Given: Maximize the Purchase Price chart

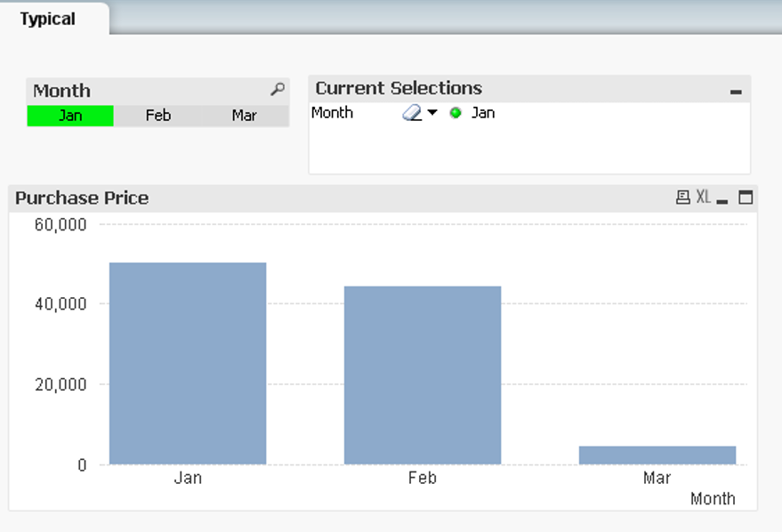Looking at the screenshot, I should (x=746, y=197).
